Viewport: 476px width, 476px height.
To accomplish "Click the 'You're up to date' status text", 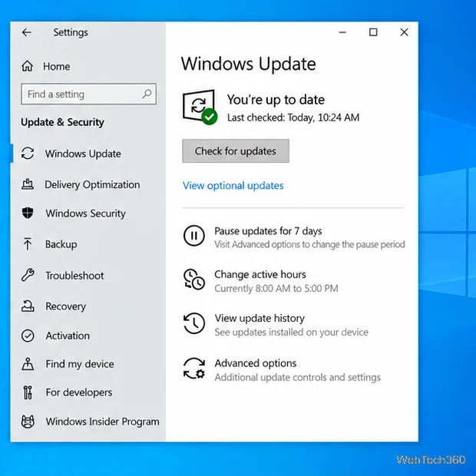I will point(276,100).
